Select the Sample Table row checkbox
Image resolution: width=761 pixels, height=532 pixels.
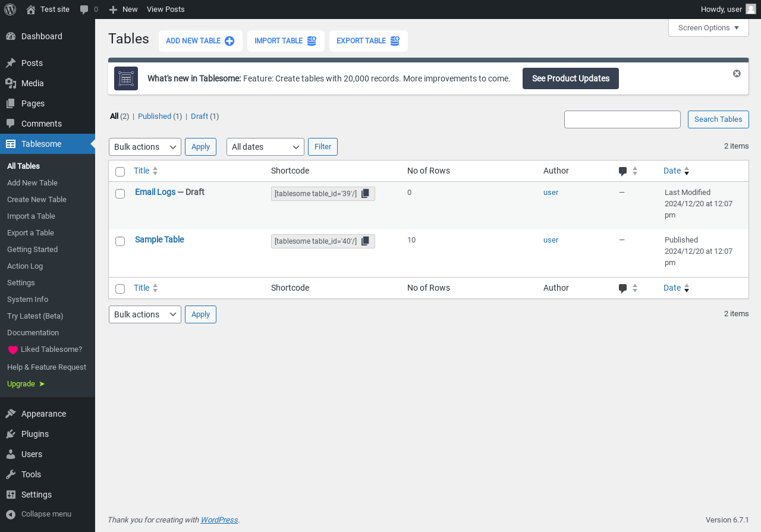point(120,241)
